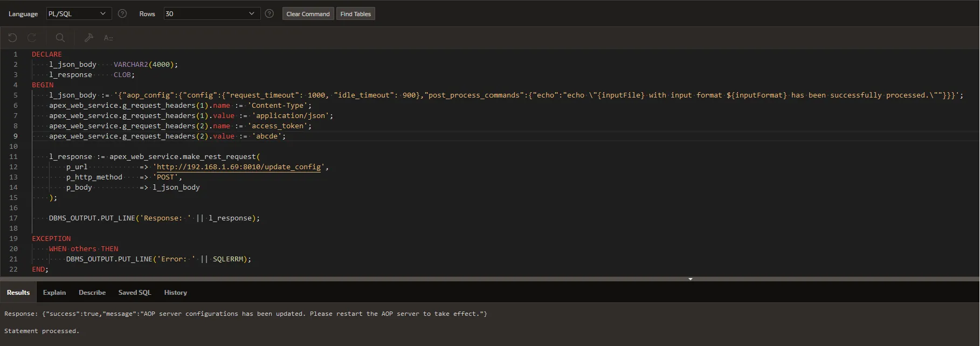Click "Statement processed." message in results
Viewport: 980px width, 346px height.
click(x=42, y=331)
